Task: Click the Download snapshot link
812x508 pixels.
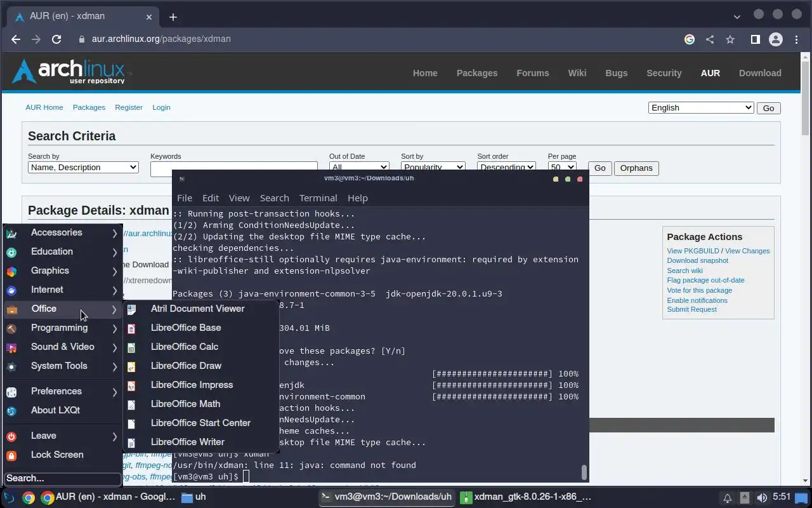Action: pos(697,260)
